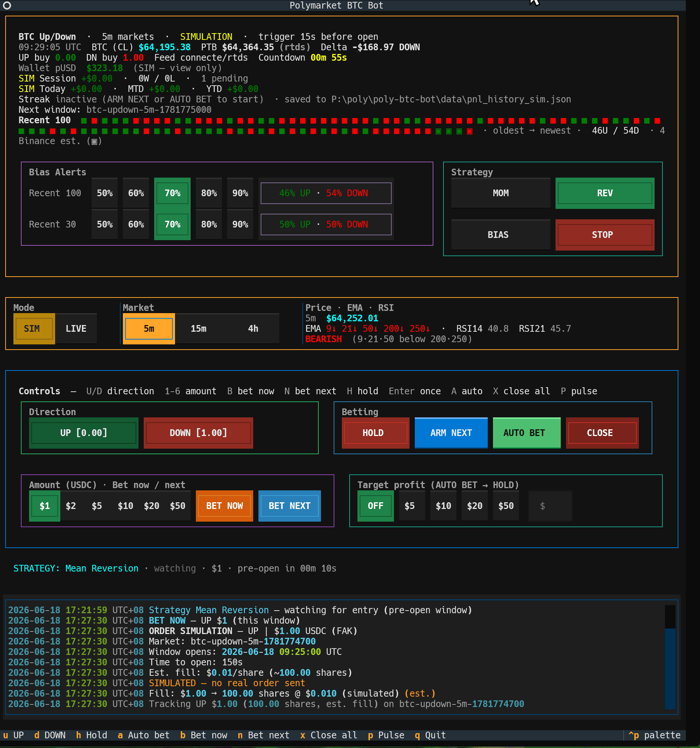The image size is (700, 748).
Task: Select $50 bet amount
Action: pos(178,506)
